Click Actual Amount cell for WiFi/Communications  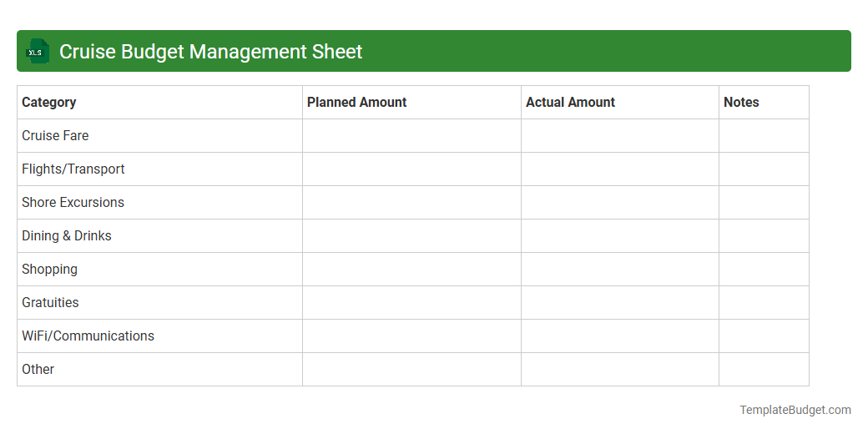point(620,336)
